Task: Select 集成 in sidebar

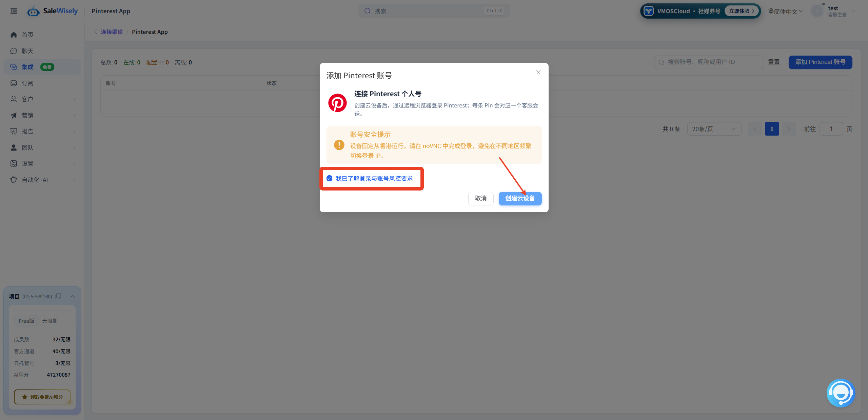Action: pos(42,67)
